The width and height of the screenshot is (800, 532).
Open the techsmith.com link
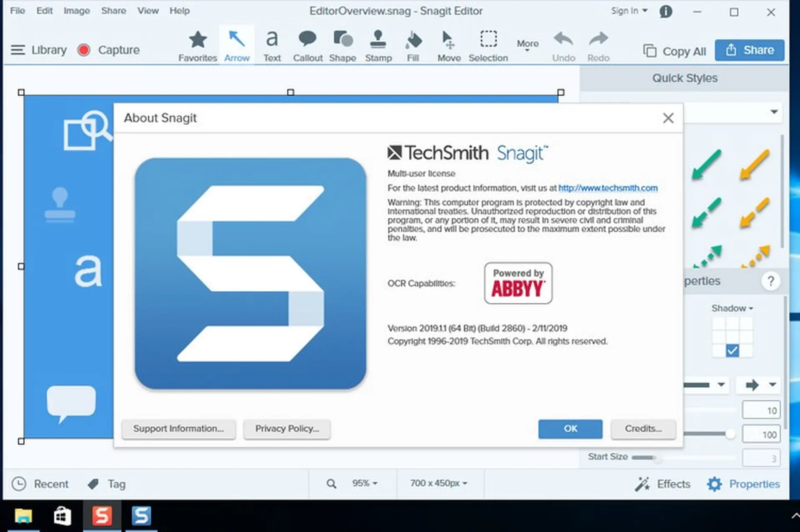point(608,188)
